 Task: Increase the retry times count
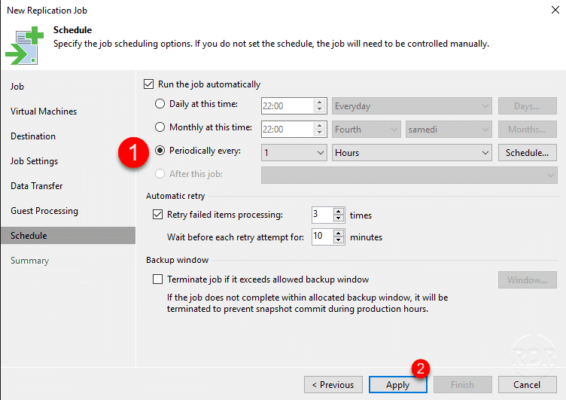pyautogui.click(x=338, y=211)
